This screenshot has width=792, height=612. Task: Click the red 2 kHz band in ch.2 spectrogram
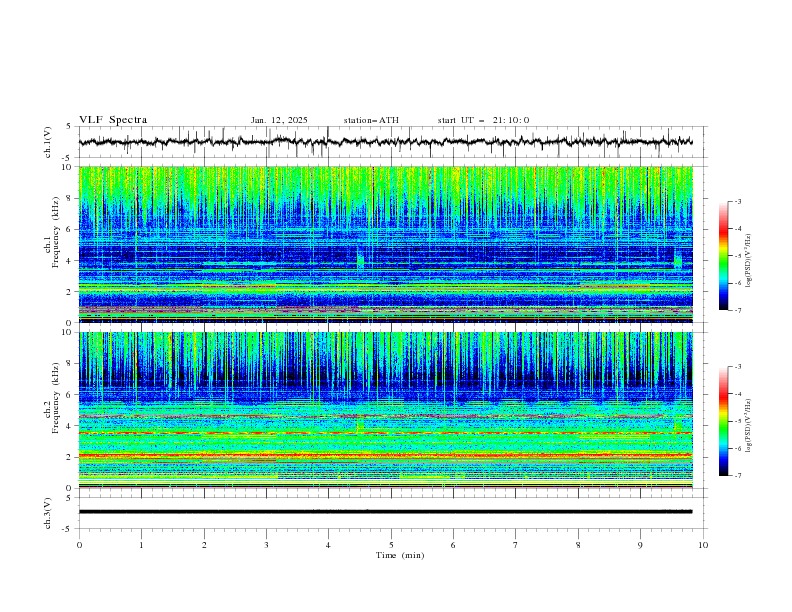click(385, 455)
